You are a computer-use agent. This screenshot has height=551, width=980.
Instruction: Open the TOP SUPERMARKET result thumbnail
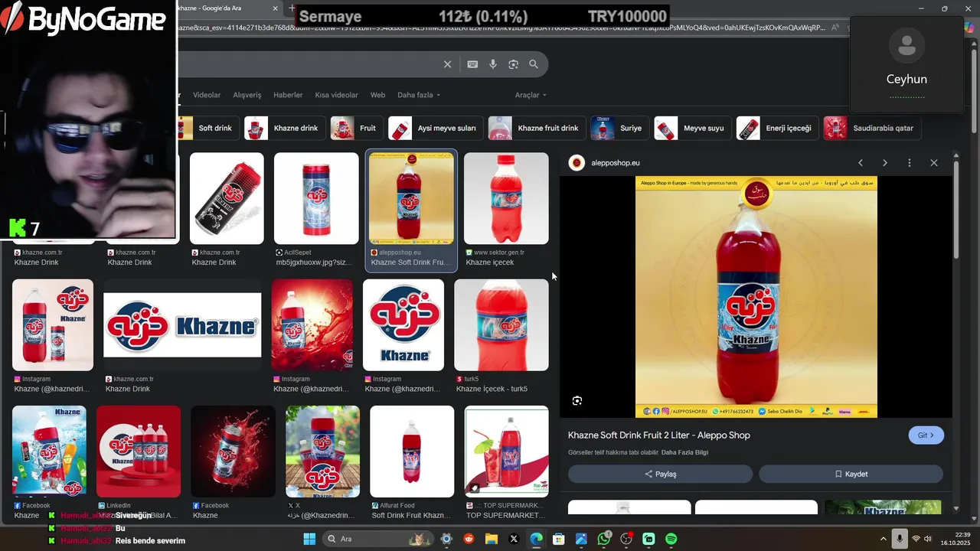click(507, 452)
